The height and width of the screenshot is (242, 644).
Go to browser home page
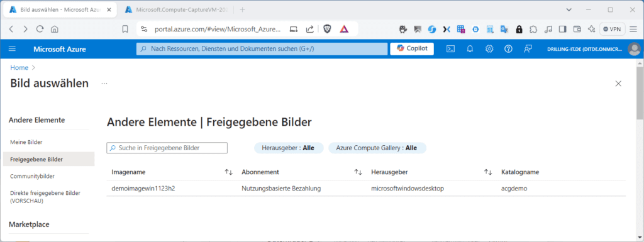54,29
